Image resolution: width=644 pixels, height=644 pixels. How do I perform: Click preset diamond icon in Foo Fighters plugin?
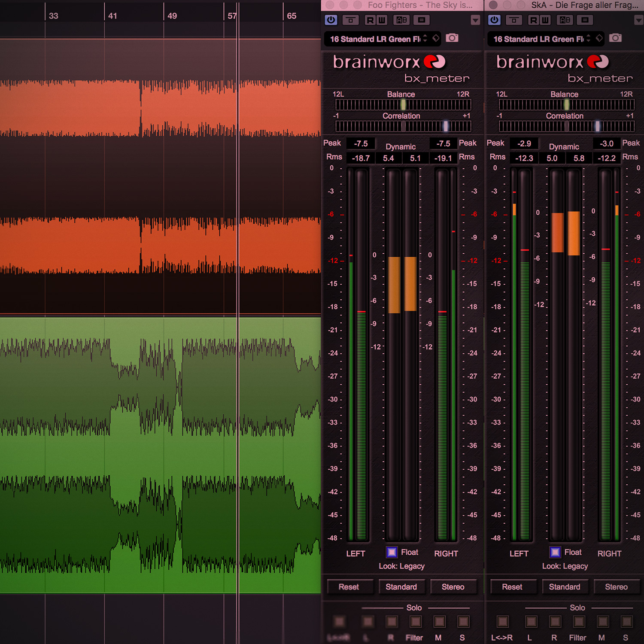pos(436,38)
